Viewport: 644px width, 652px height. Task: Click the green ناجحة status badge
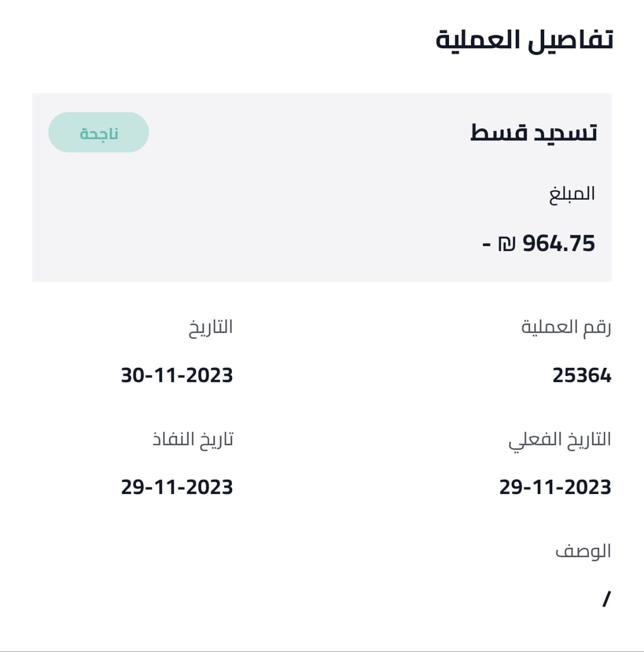pyautogui.click(x=99, y=132)
